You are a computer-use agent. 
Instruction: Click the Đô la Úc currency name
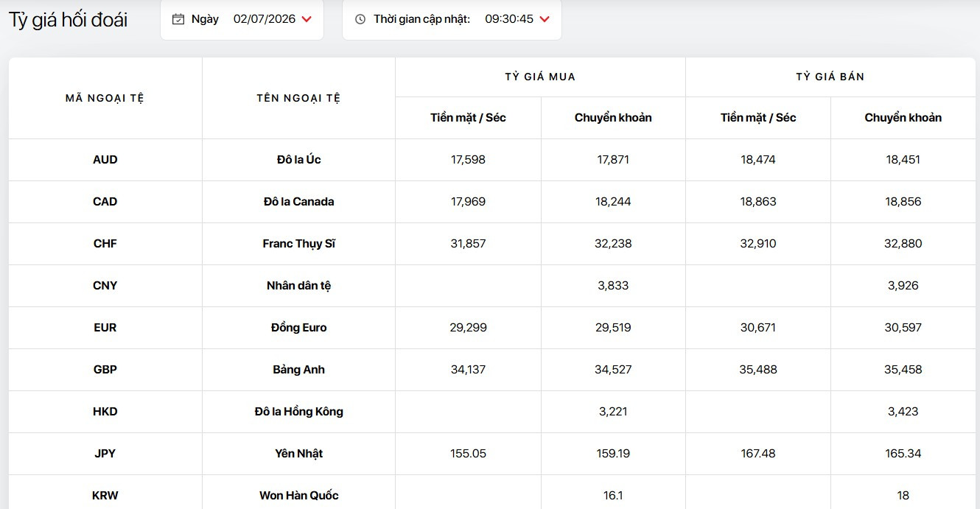[298, 160]
